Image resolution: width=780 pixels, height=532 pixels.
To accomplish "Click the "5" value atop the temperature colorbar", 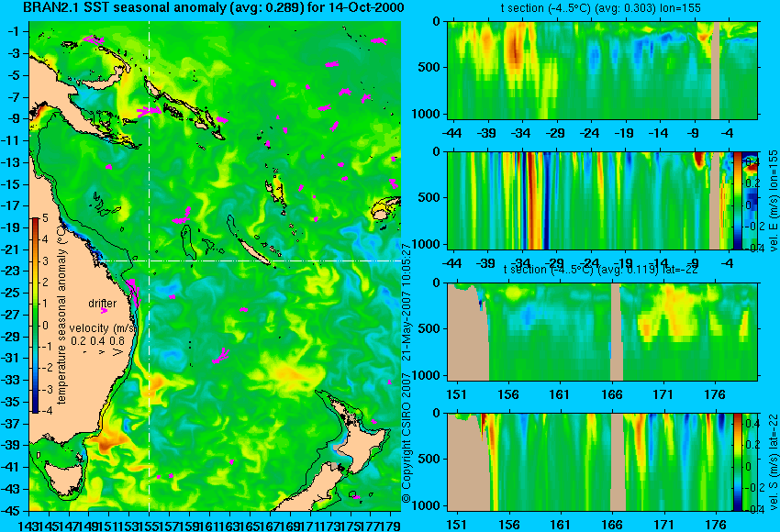I will [x=45, y=217].
